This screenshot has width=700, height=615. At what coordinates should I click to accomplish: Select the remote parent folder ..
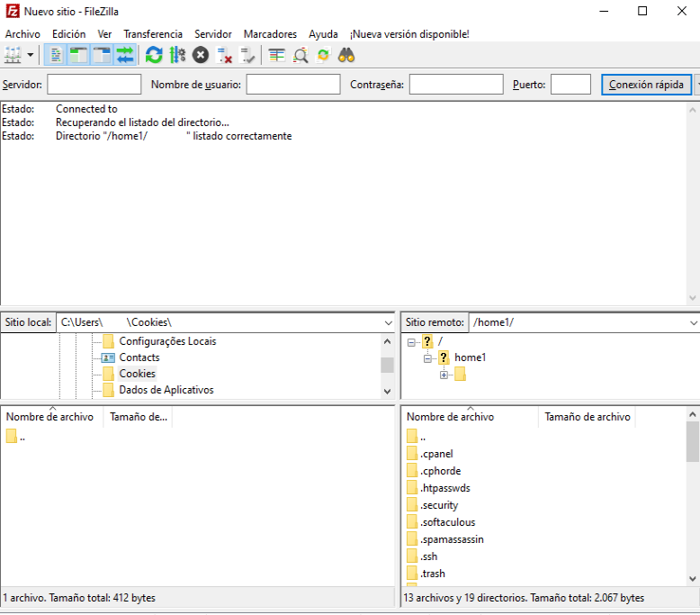coord(416,437)
